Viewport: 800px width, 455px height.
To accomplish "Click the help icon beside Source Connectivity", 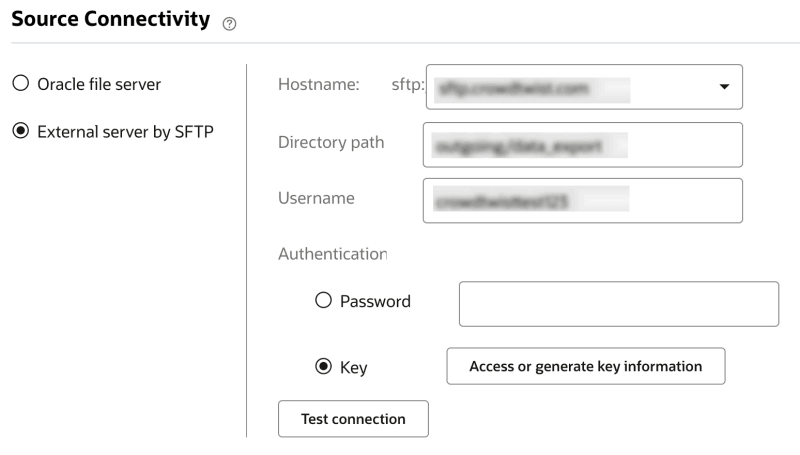I will (230, 24).
